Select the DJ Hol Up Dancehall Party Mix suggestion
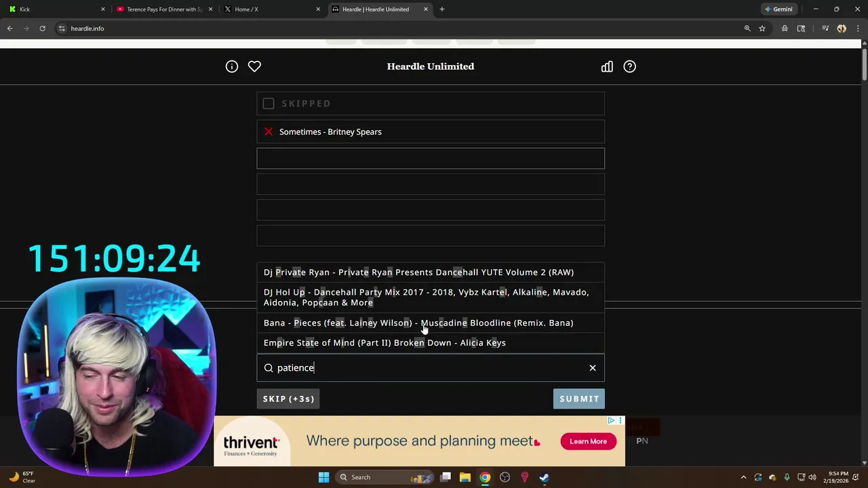The width and height of the screenshot is (868, 488). click(431, 298)
